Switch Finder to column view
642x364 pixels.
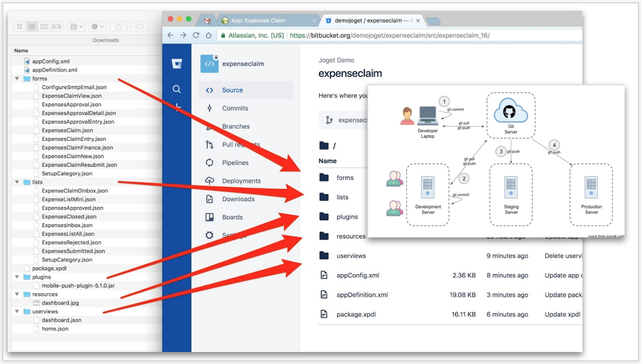coord(44,26)
